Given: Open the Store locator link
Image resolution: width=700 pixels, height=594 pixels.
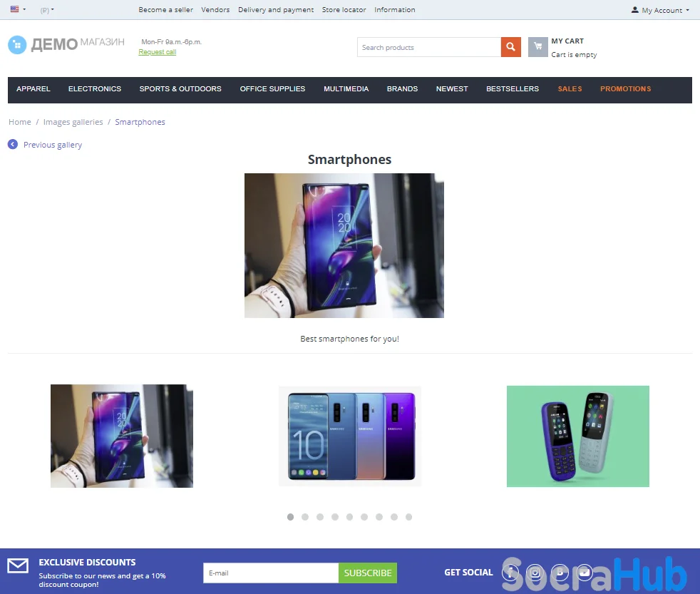Looking at the screenshot, I should click(x=344, y=9).
